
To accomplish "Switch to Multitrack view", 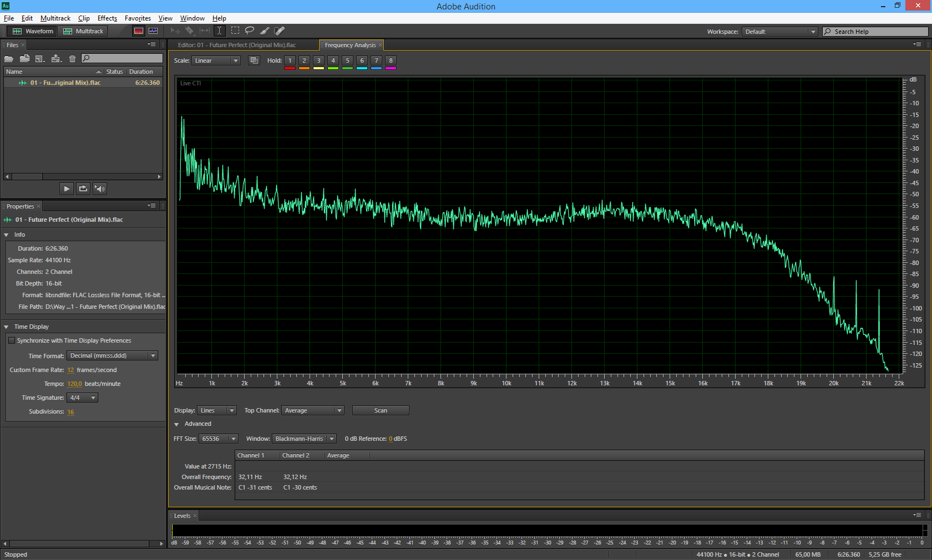I will [x=83, y=31].
